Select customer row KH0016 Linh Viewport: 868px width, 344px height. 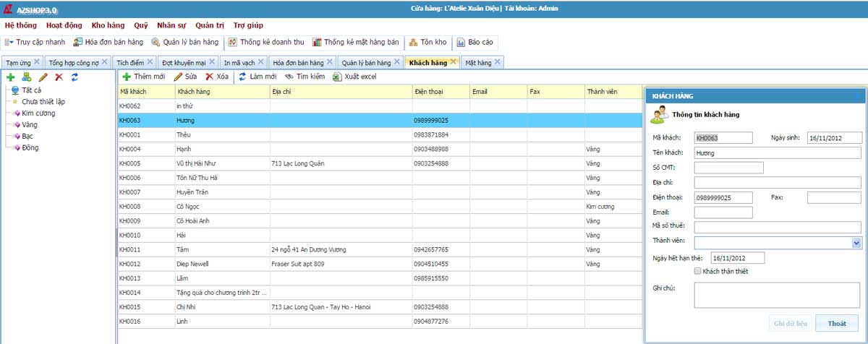coord(380,321)
